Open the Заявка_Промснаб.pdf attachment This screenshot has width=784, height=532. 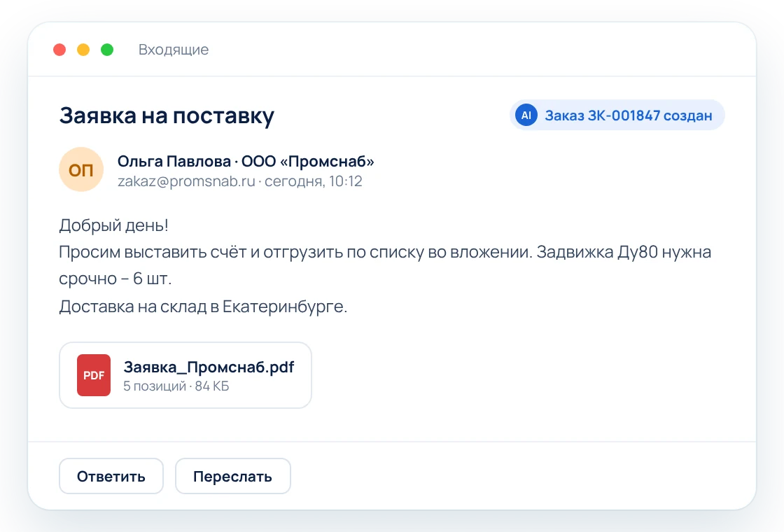tap(185, 375)
